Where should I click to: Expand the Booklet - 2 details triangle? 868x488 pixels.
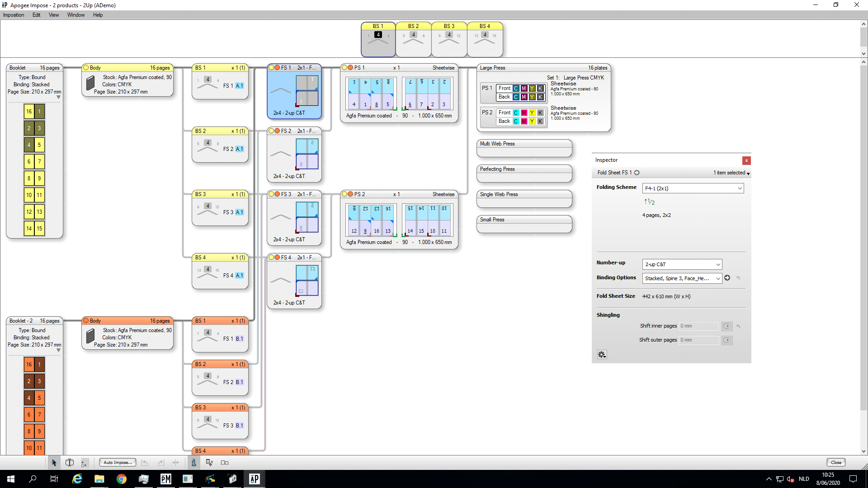(x=58, y=351)
